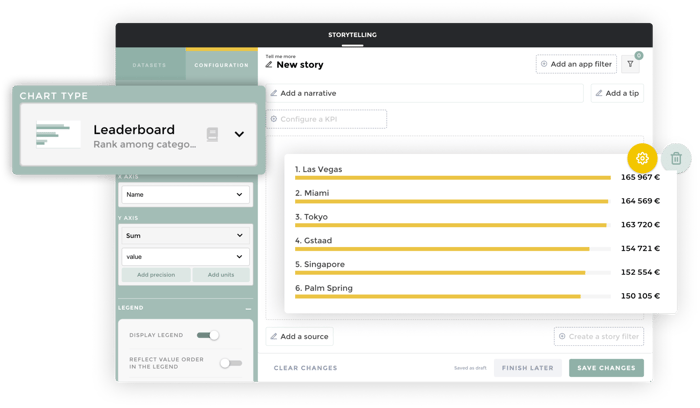Click the pencil icon in Add a tip

599,93
